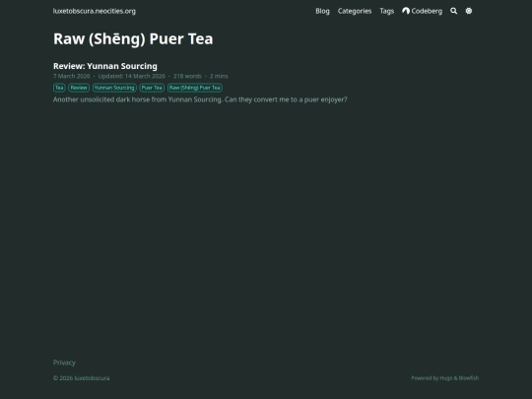The image size is (532, 399).
Task: Select the Tea tag badge
Action: 59,88
